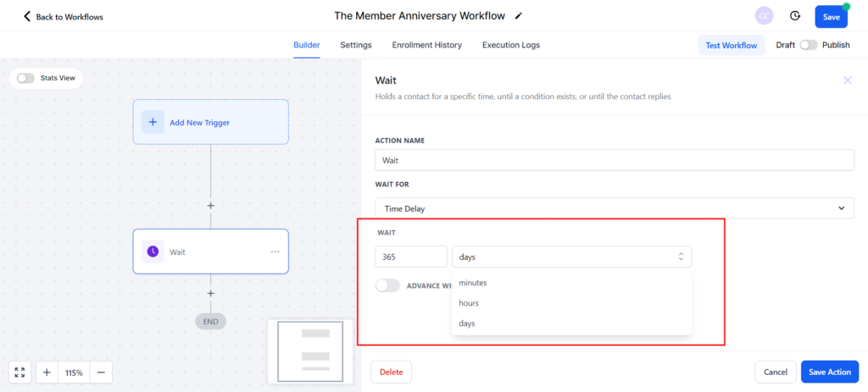Open the Settings tab
The image size is (868, 392).
tap(356, 45)
